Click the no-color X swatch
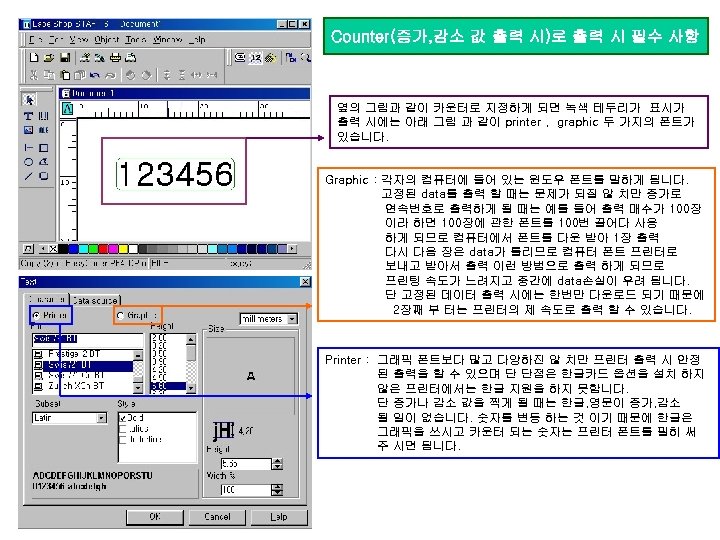This screenshot has width=720, height=540. 53,249
